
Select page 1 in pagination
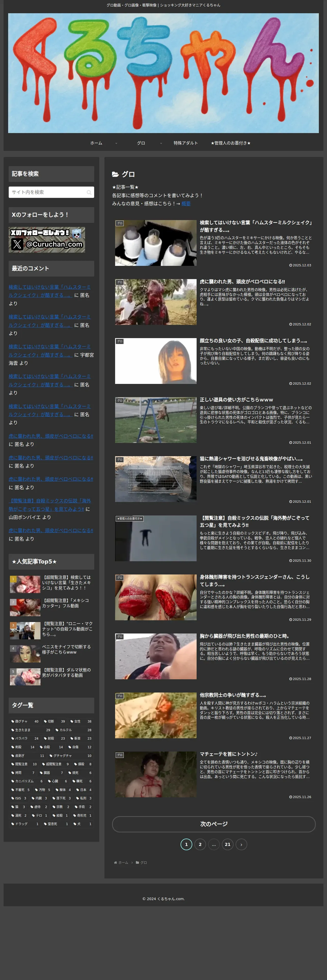click(186, 844)
